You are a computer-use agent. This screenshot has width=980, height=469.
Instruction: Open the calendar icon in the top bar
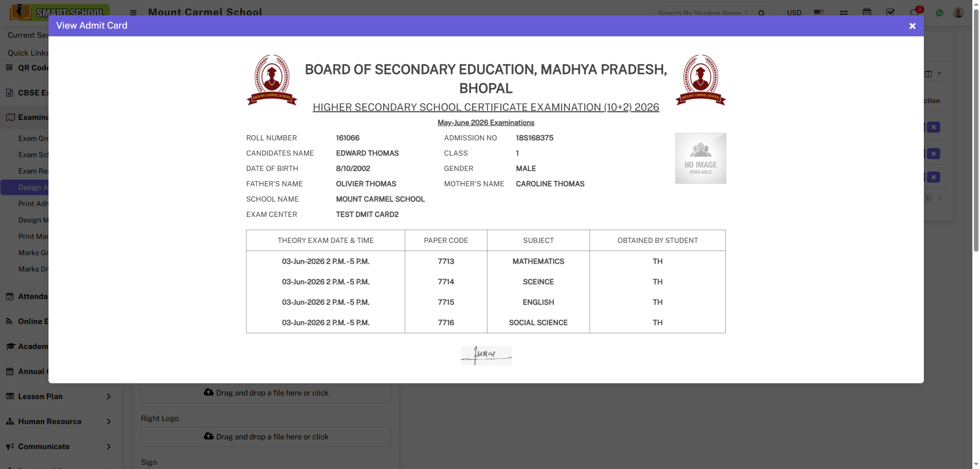[866, 12]
